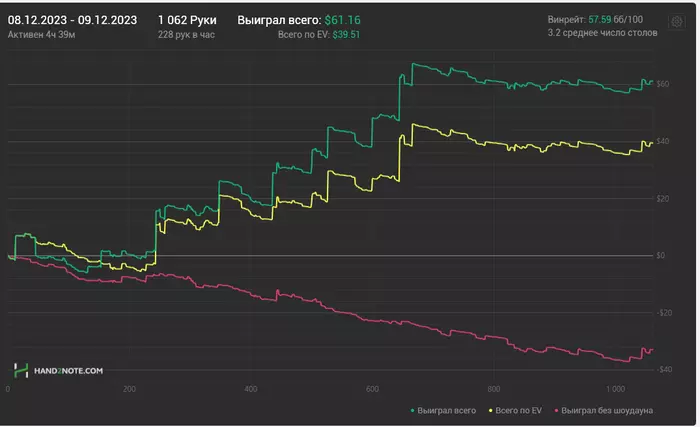This screenshot has width=700, height=427.
Task: Click the 1 062 Руки hand count
Action: 189,19
